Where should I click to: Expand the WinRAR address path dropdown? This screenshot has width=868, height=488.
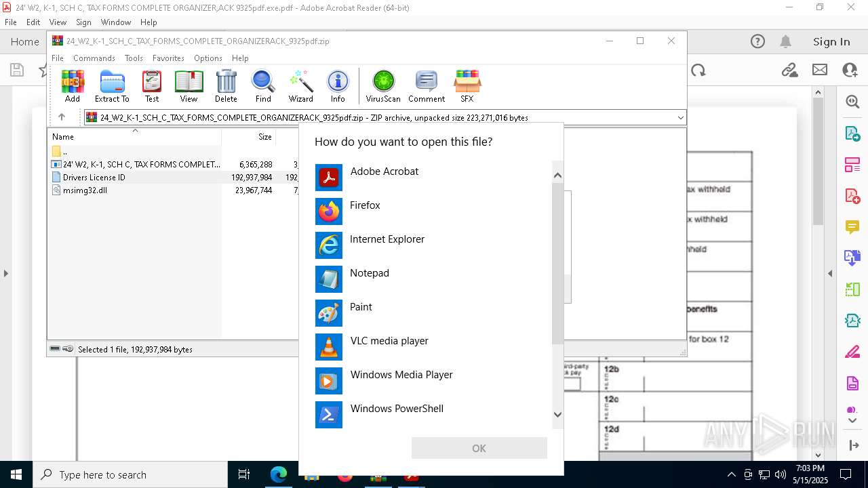pos(680,117)
